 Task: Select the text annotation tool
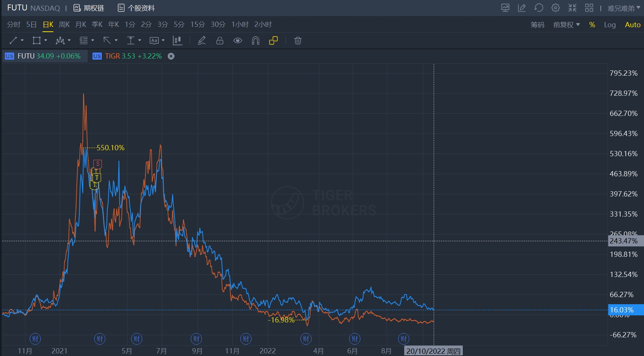point(154,40)
